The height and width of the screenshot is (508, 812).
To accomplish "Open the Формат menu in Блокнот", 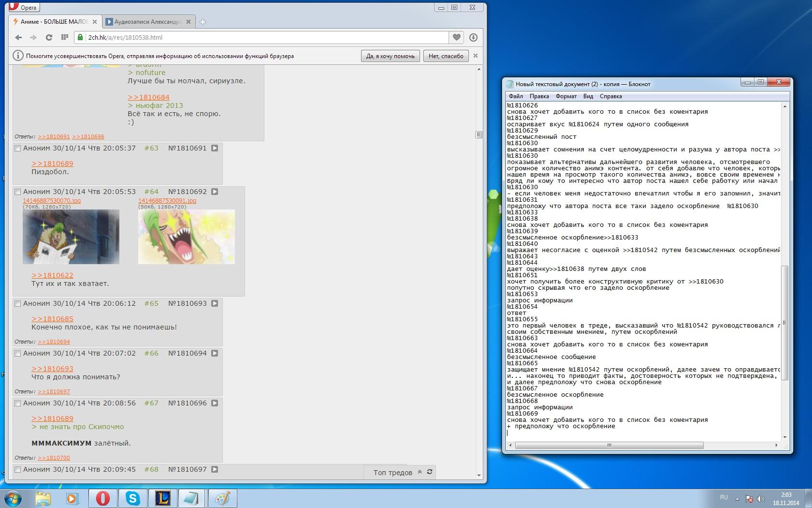I will click(x=566, y=96).
